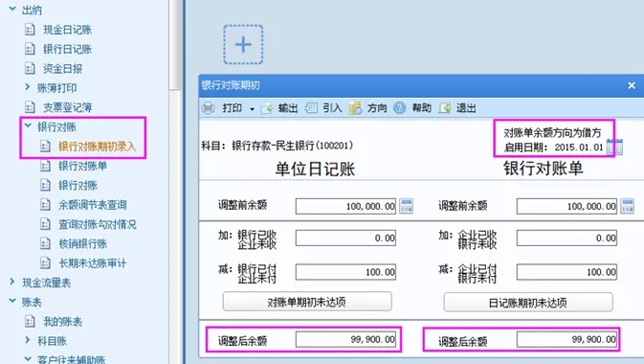This screenshot has height=364, width=644.
Task: Click the 日记账期初未达项 button
Action: coord(528,303)
